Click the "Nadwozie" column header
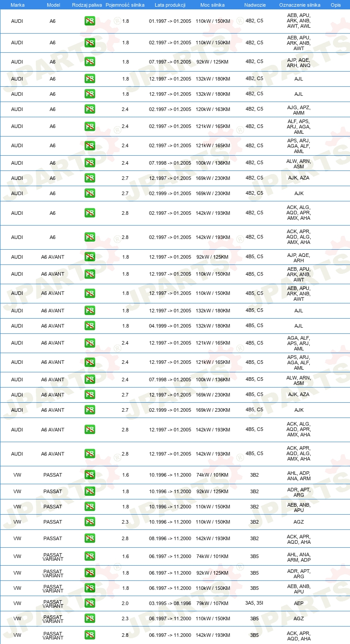This screenshot has height=644, width=350. pos(254,5)
